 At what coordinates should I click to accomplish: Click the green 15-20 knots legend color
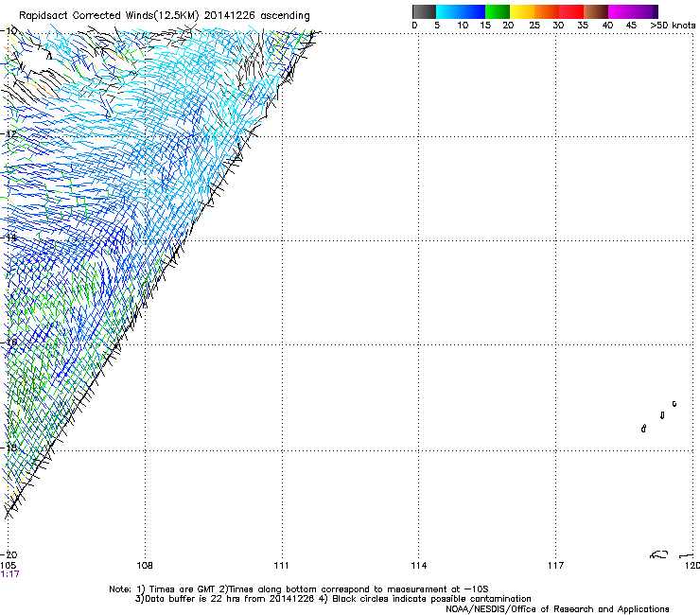click(498, 11)
